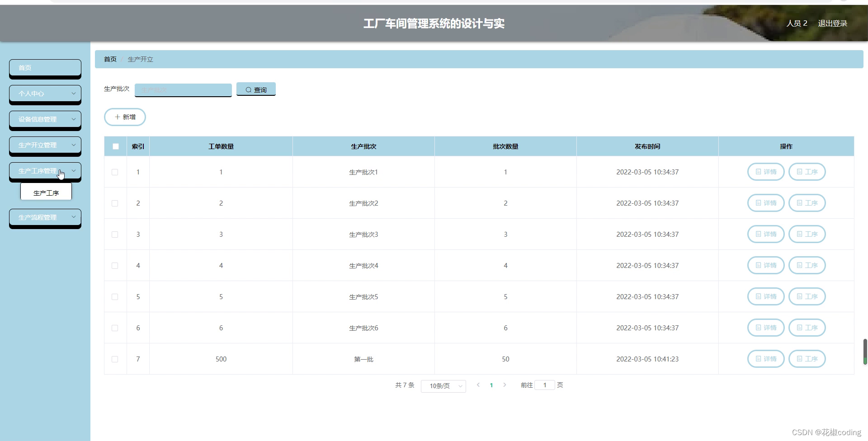
Task: Click the 工序 button for row 生产批次1
Action: [807, 172]
